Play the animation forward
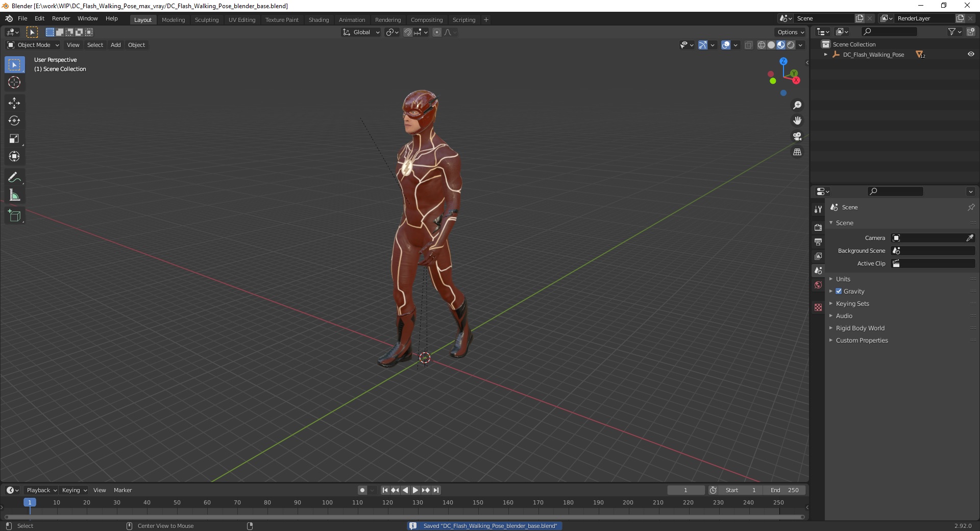The height and width of the screenshot is (531, 980). [415, 490]
